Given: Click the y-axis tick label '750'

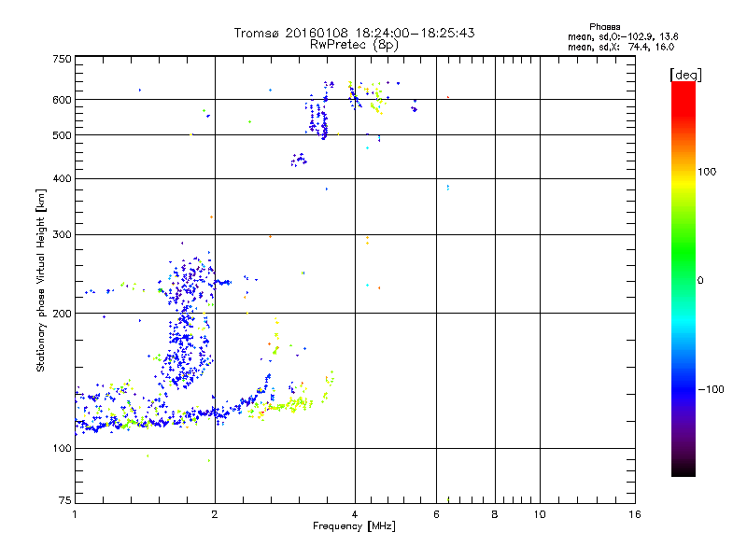Looking at the screenshot, I should click(62, 59).
